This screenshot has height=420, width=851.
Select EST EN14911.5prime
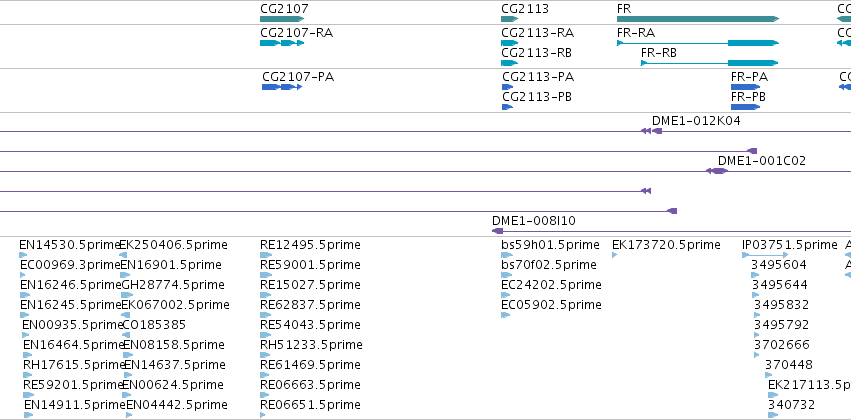coord(75,406)
